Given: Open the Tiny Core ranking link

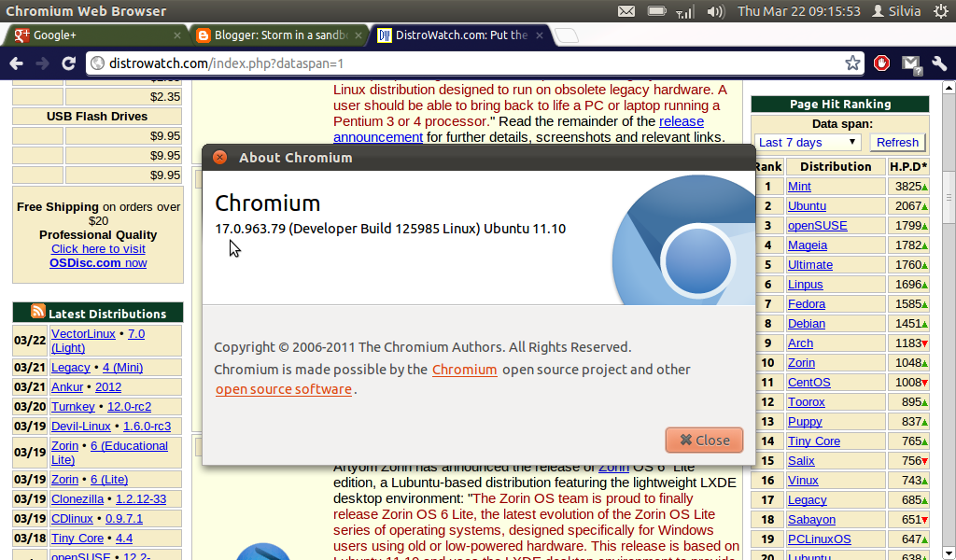Looking at the screenshot, I should pos(814,441).
